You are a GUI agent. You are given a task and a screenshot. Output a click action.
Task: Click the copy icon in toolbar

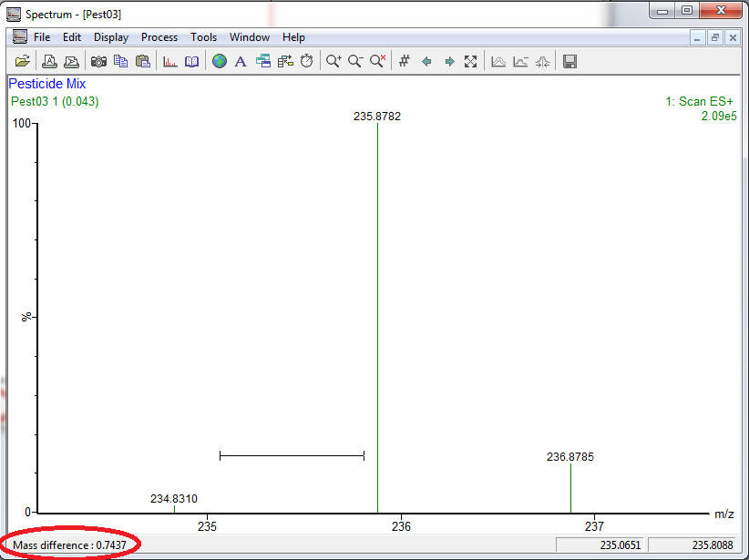coord(121,62)
